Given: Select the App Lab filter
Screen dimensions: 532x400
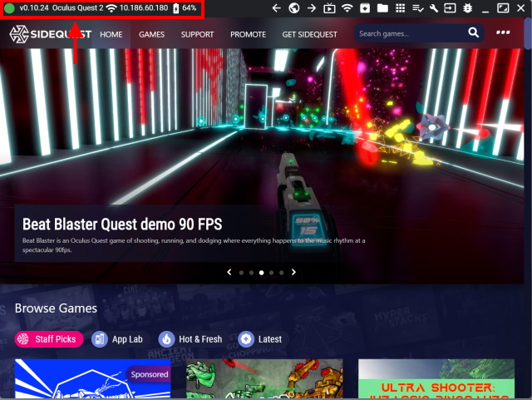Looking at the screenshot, I should (118, 339).
